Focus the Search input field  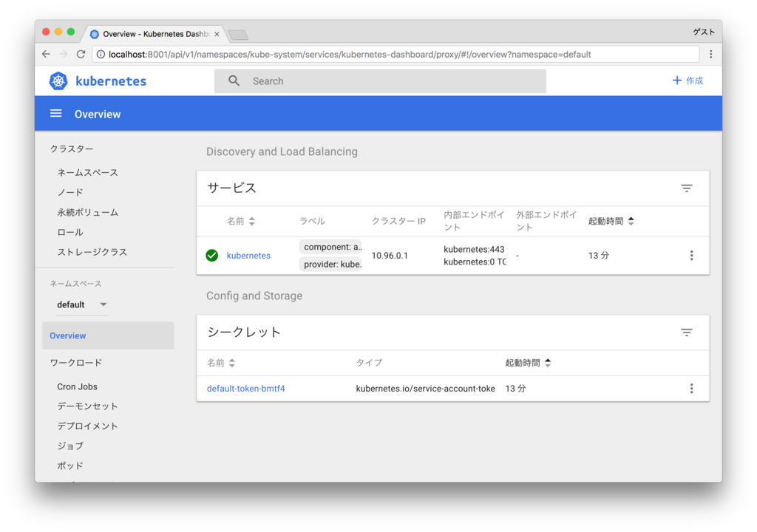381,81
